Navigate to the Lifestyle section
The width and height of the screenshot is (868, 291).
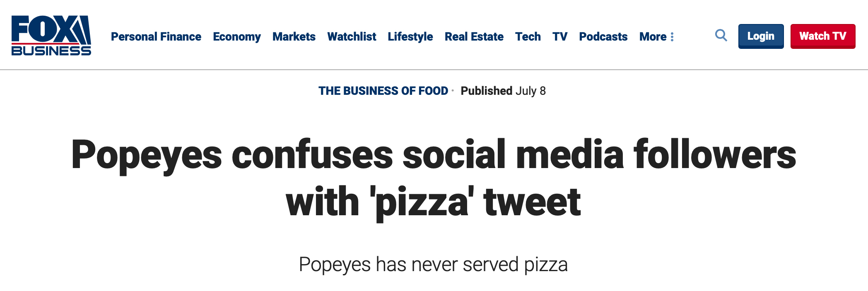(x=410, y=37)
